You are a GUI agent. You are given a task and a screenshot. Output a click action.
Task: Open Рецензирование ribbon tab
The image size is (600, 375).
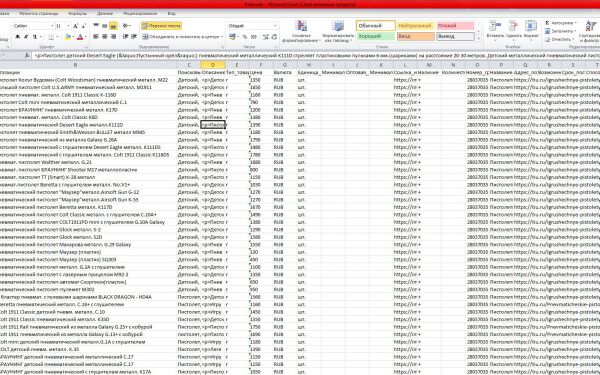[x=140, y=13]
